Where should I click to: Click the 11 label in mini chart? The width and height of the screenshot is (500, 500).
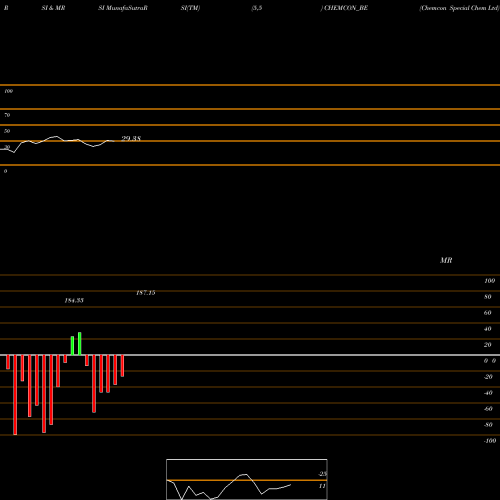click(x=322, y=486)
